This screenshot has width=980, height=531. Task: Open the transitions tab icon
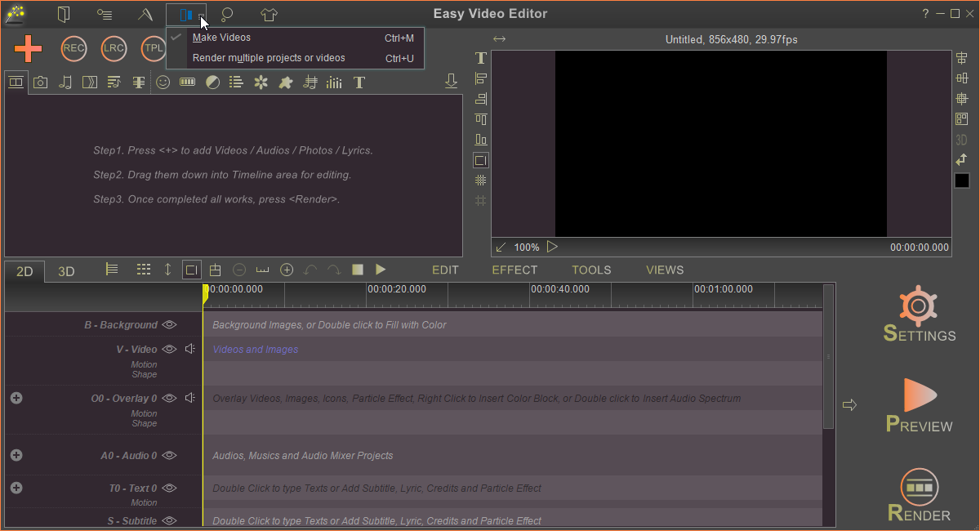(x=90, y=82)
